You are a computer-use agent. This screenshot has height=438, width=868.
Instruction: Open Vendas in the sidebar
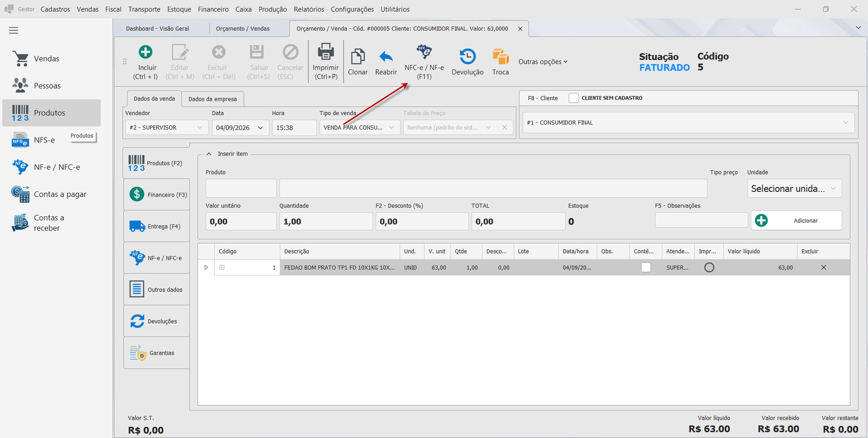pyautogui.click(x=52, y=59)
